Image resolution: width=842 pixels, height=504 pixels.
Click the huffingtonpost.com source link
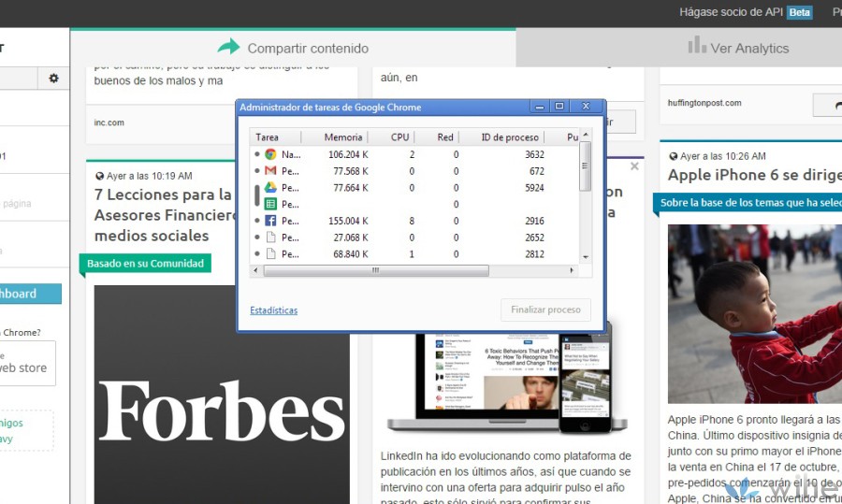(x=704, y=103)
